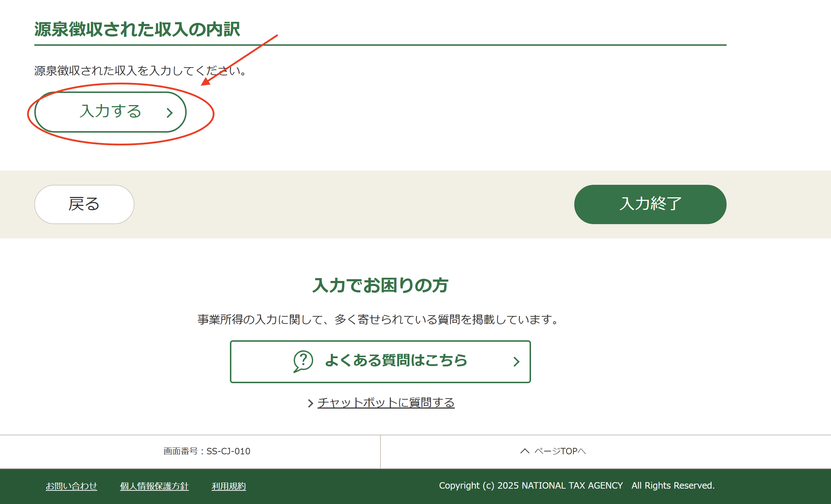Click the chevron arrow on the FAQ button
This screenshot has height=504, width=831.
click(516, 362)
